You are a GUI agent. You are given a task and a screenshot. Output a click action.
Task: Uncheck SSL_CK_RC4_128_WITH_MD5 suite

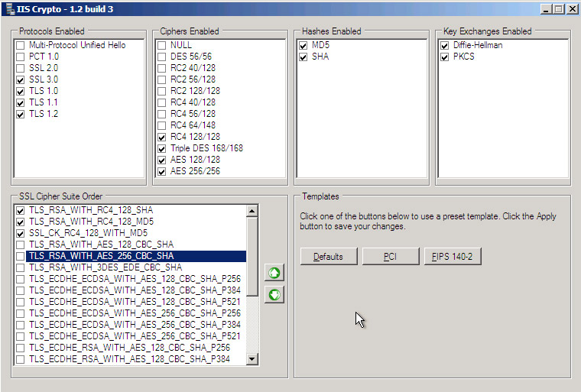coord(21,233)
